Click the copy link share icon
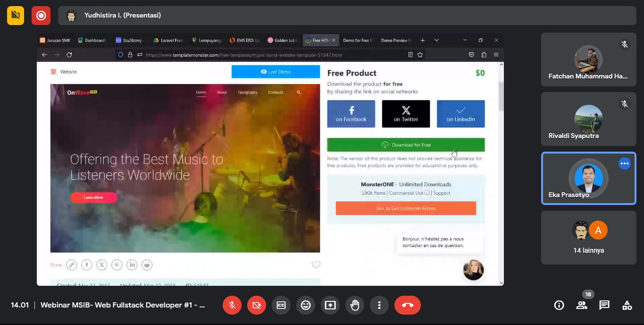This screenshot has width=644, height=325. (71, 265)
